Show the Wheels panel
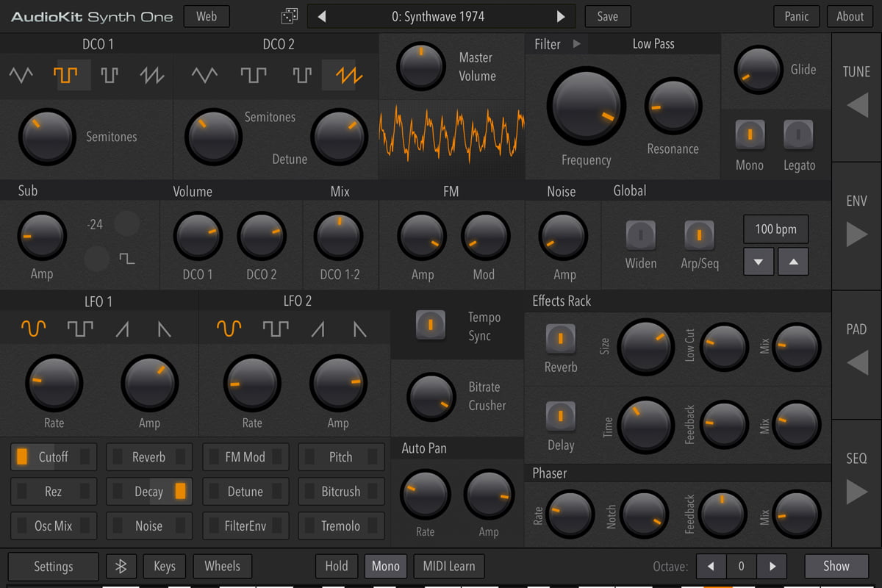The image size is (882, 588). click(222, 566)
